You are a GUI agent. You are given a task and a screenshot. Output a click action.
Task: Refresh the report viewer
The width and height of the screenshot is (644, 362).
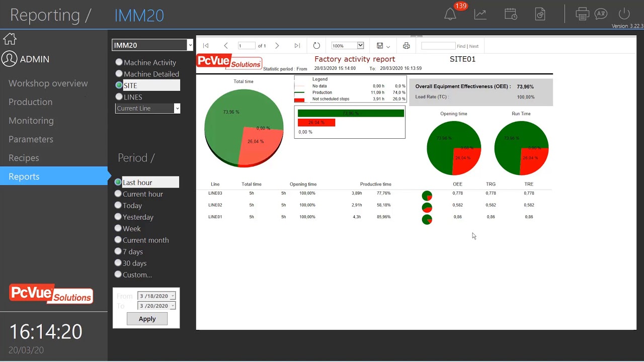tap(316, 46)
